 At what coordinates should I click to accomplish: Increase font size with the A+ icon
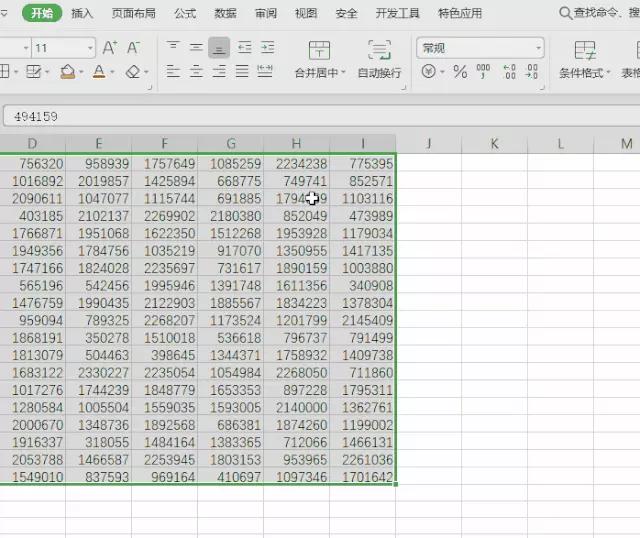tap(110, 48)
